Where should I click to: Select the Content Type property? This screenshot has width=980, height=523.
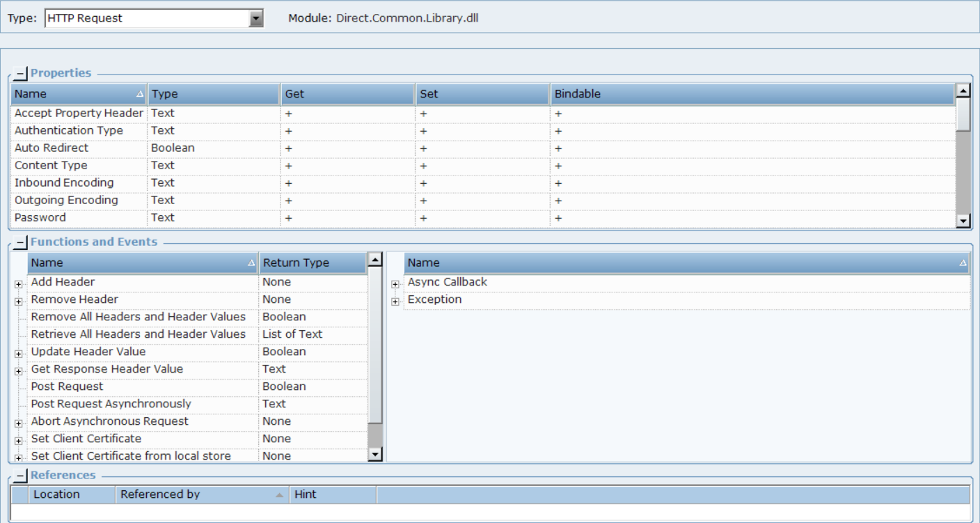[x=483, y=165]
